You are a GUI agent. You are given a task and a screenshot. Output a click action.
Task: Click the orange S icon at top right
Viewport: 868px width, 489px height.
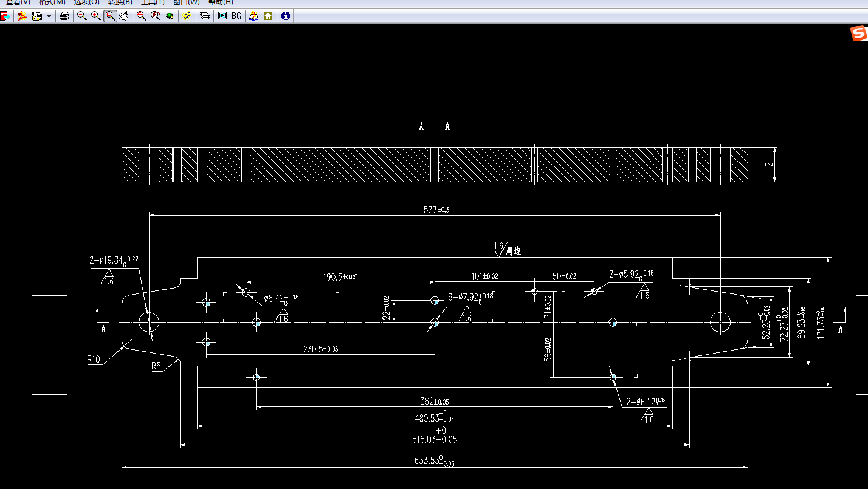(x=859, y=33)
